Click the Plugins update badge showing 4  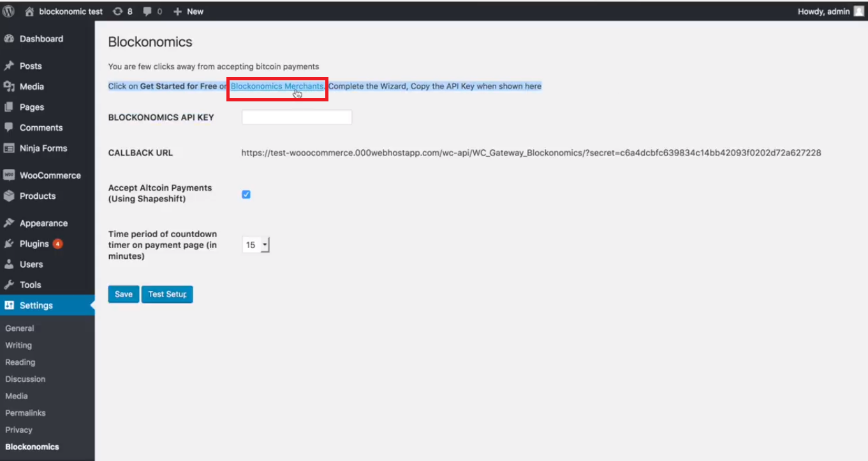(57, 244)
